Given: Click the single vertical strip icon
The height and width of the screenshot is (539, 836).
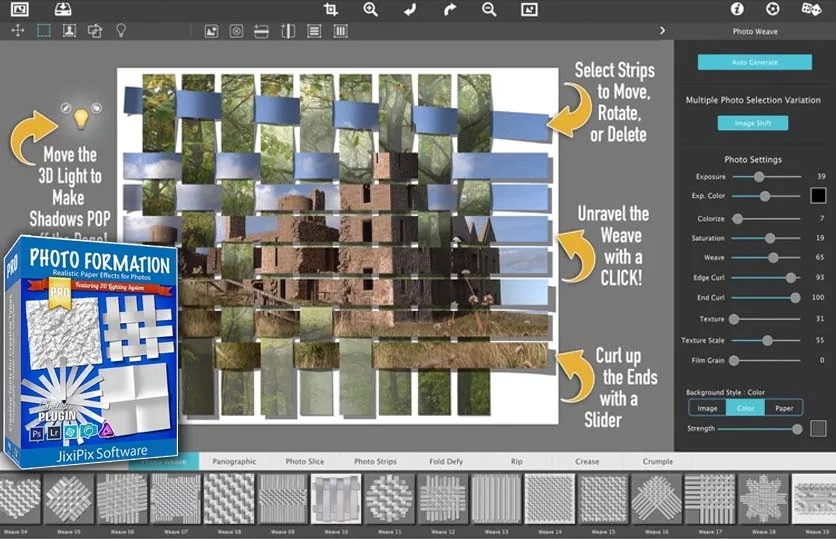Looking at the screenshot, I should [288, 31].
